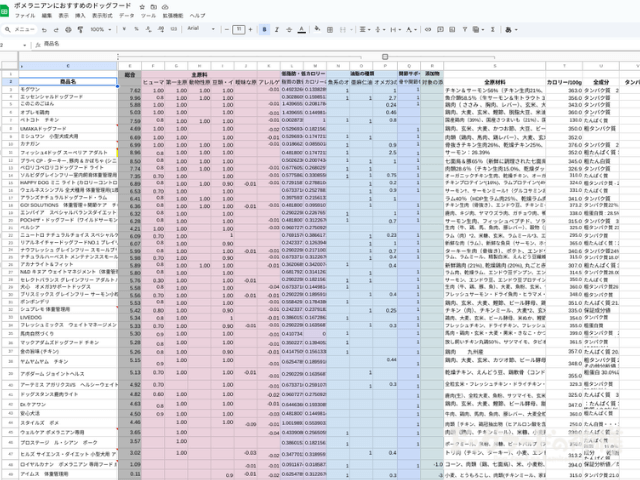The width and height of the screenshot is (640, 480).
Task: Open the text wrapping dropdown
Action: tap(395, 29)
